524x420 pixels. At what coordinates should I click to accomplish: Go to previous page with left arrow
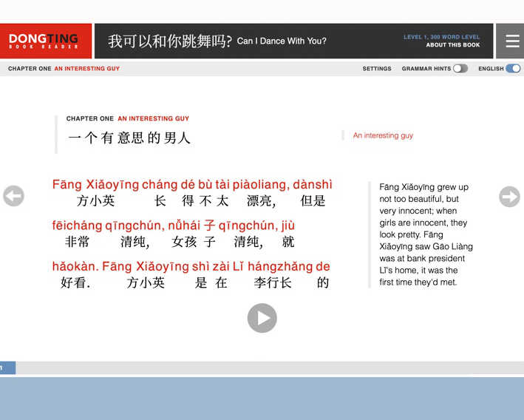coord(13,196)
